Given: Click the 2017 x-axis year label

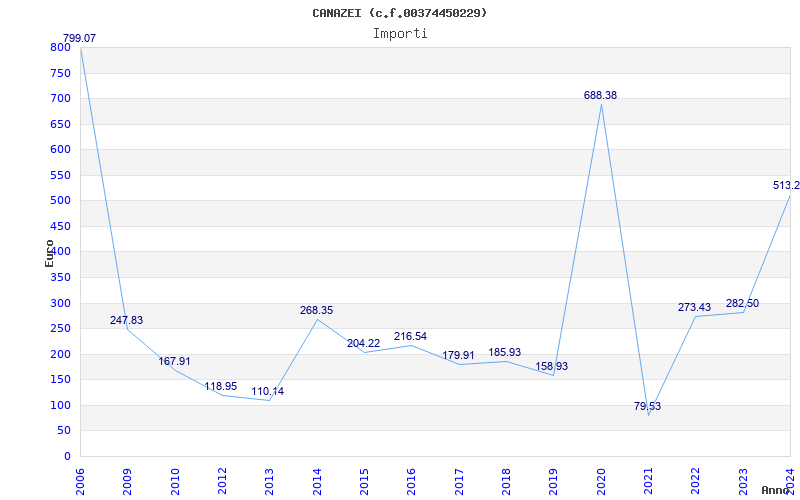Looking at the screenshot, I should (x=459, y=481).
